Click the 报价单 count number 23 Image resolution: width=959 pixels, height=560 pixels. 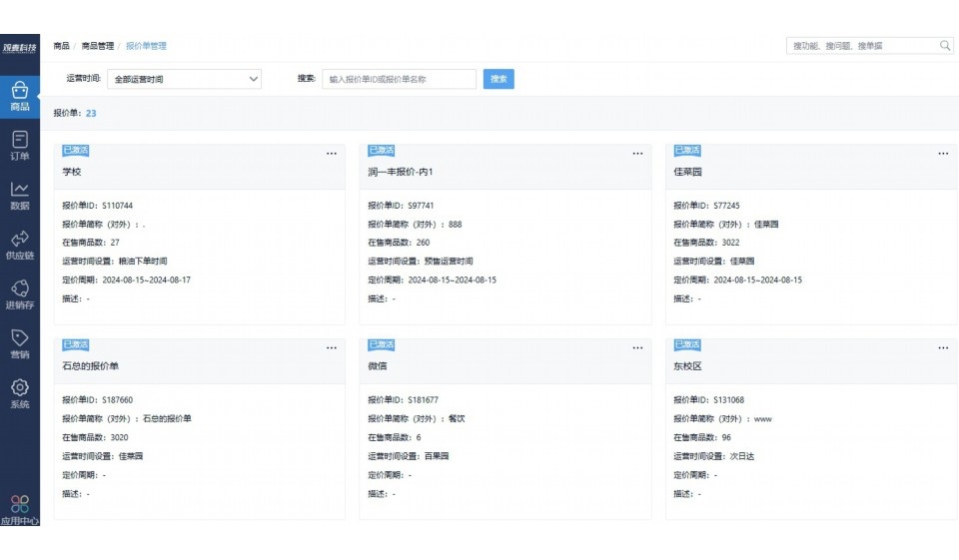[91, 114]
